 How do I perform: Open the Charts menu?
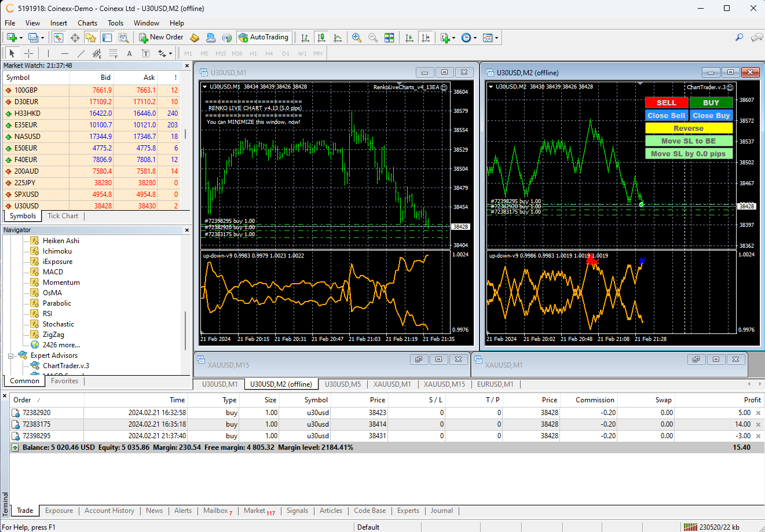tap(87, 23)
